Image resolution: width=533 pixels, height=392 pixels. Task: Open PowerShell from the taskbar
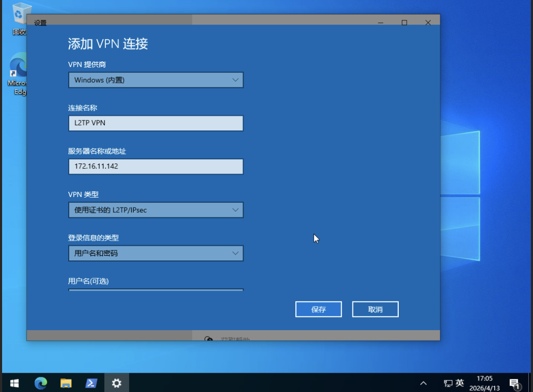coord(91,383)
